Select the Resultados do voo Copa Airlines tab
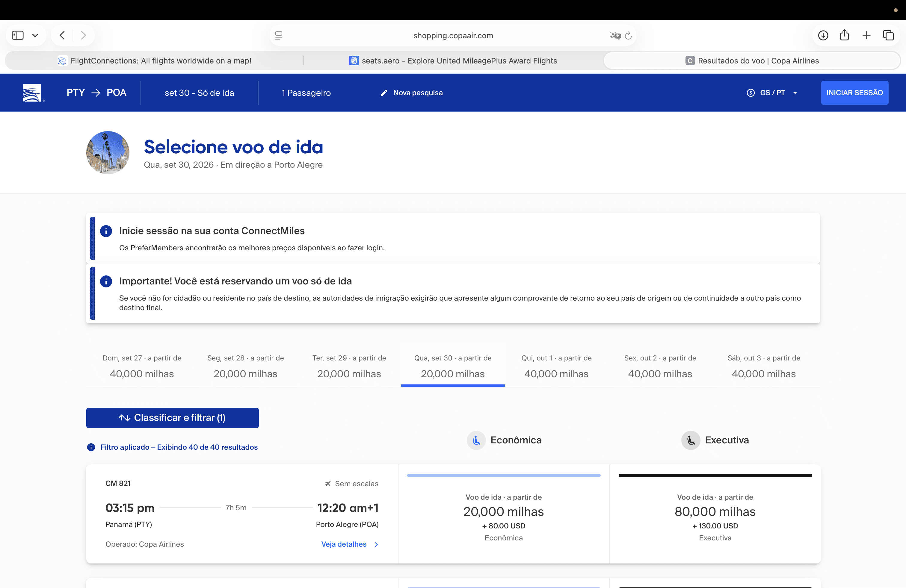The width and height of the screenshot is (906, 588). [x=752, y=61]
